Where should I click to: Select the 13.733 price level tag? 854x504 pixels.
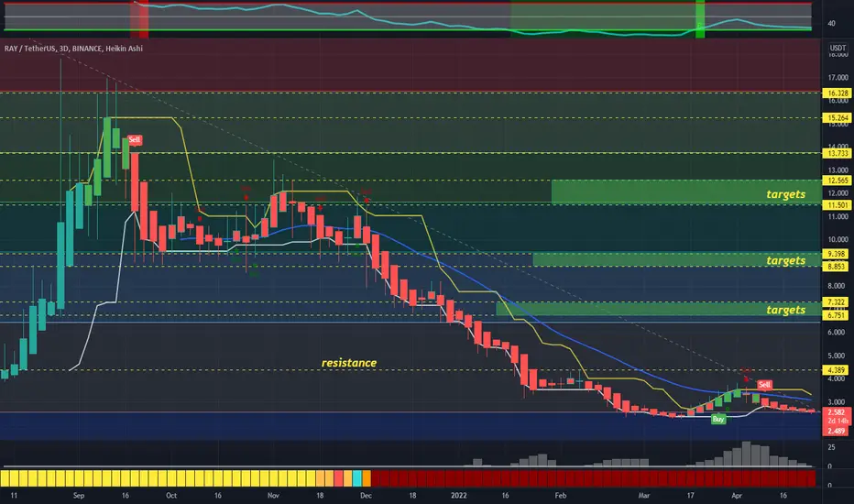click(x=838, y=153)
